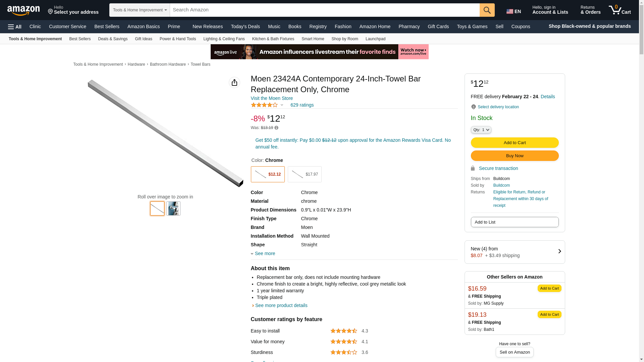Select the second product thumbnail image
Image resolution: width=644 pixels, height=362 pixels.
coord(173,208)
